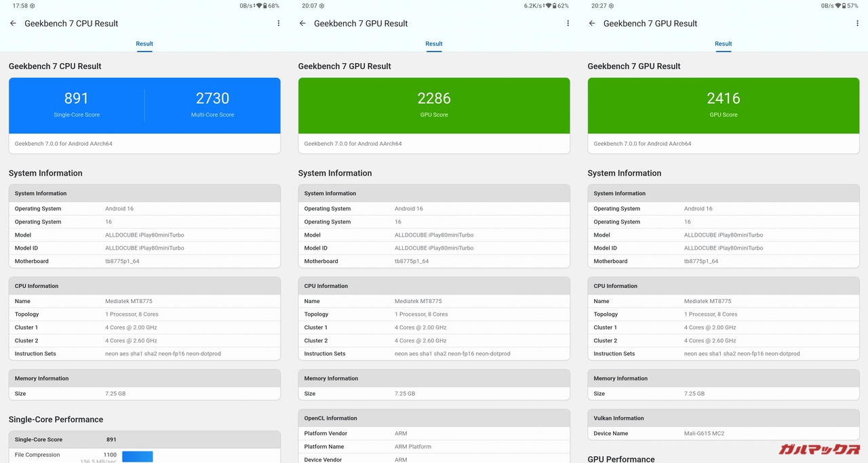Open three-dot menu on the 2286 GPU screen

tap(568, 23)
